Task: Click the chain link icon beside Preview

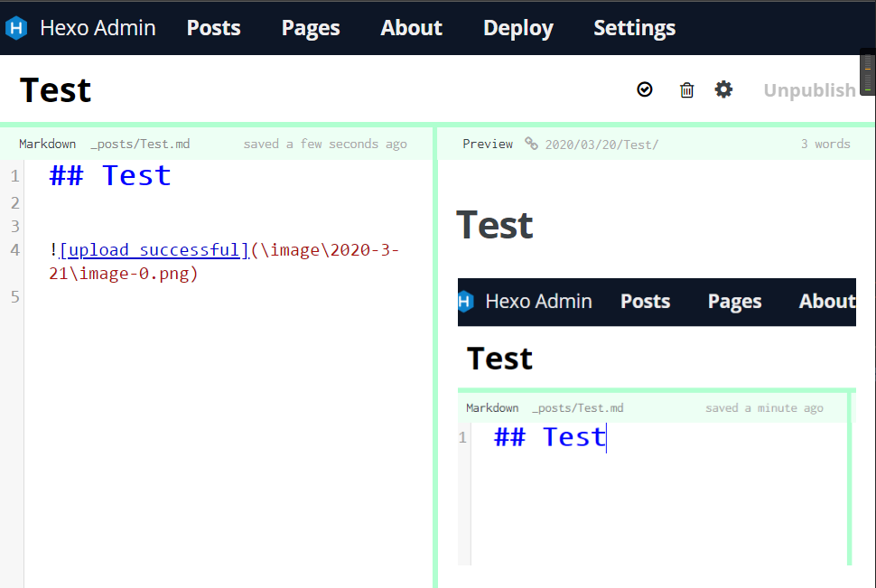Action: click(532, 144)
